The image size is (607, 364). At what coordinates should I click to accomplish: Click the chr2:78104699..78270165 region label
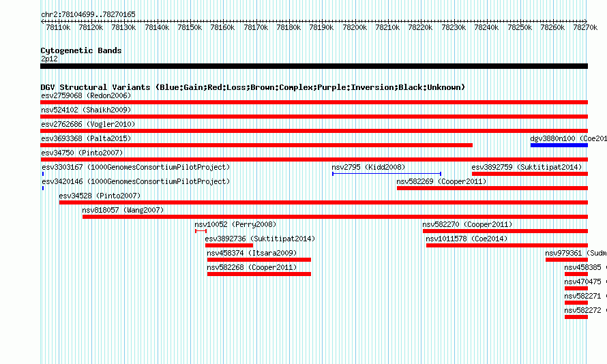[x=88, y=14]
